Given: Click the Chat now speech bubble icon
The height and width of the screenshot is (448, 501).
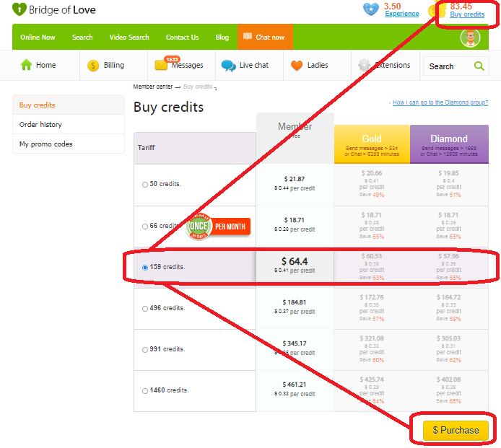Looking at the screenshot, I should 248,36.
